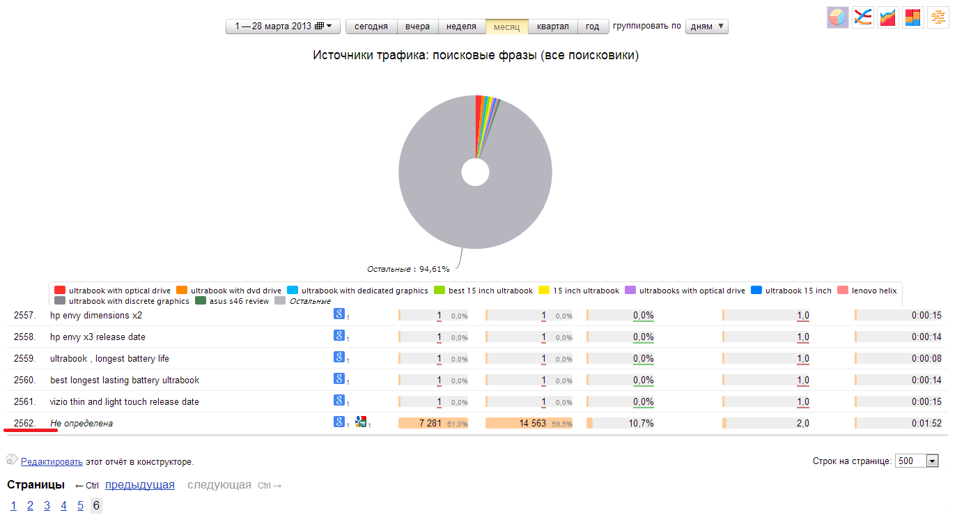The height and width of the screenshot is (531, 980).
Task: Click the yellow '15 inch ultrabook' legend swatch
Action: pyautogui.click(x=544, y=291)
